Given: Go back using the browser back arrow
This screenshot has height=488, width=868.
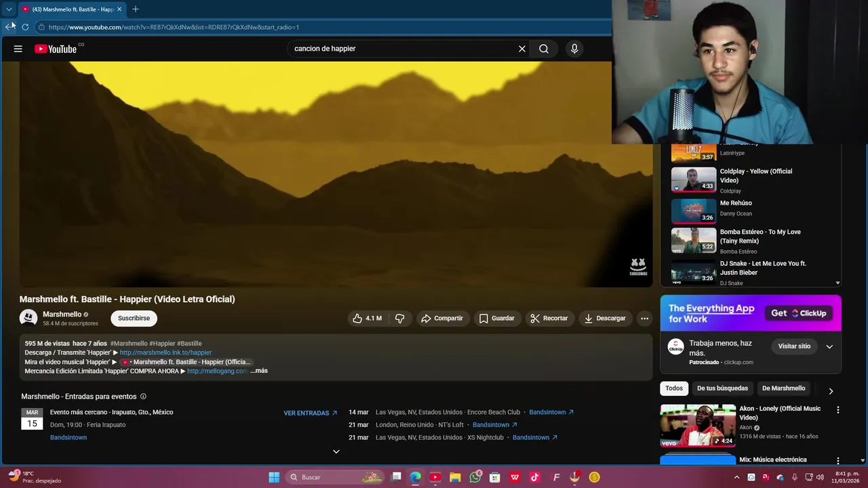Looking at the screenshot, I should coord(9,27).
